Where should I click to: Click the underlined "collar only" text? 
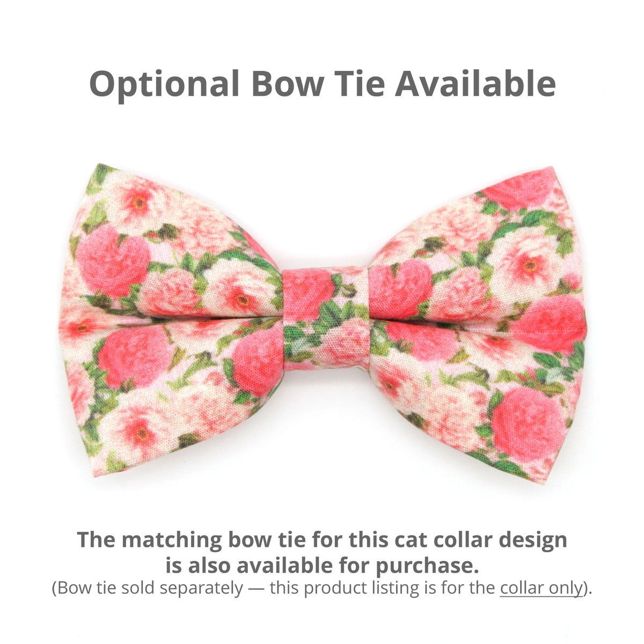pyautogui.click(x=541, y=588)
